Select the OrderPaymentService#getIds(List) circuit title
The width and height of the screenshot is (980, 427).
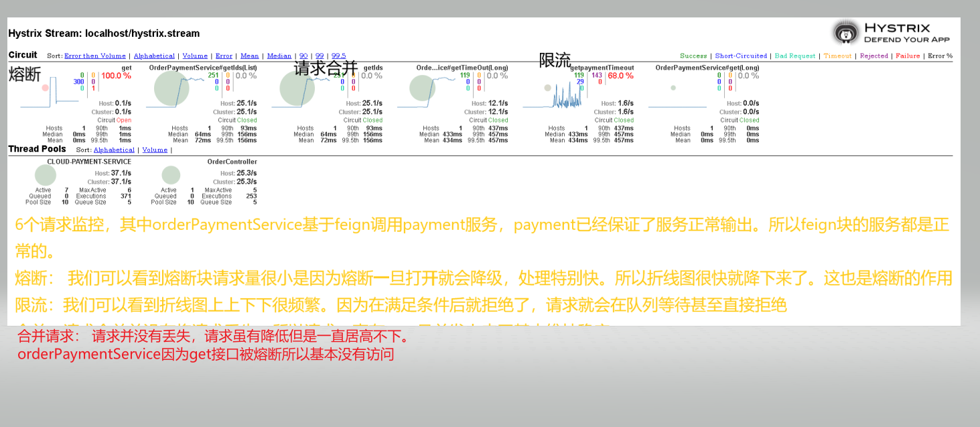pos(203,68)
